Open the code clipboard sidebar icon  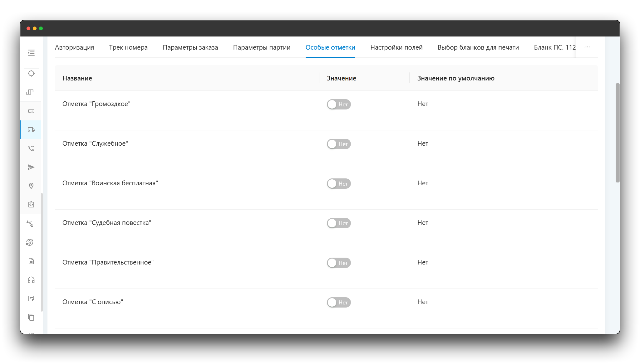coord(31,205)
